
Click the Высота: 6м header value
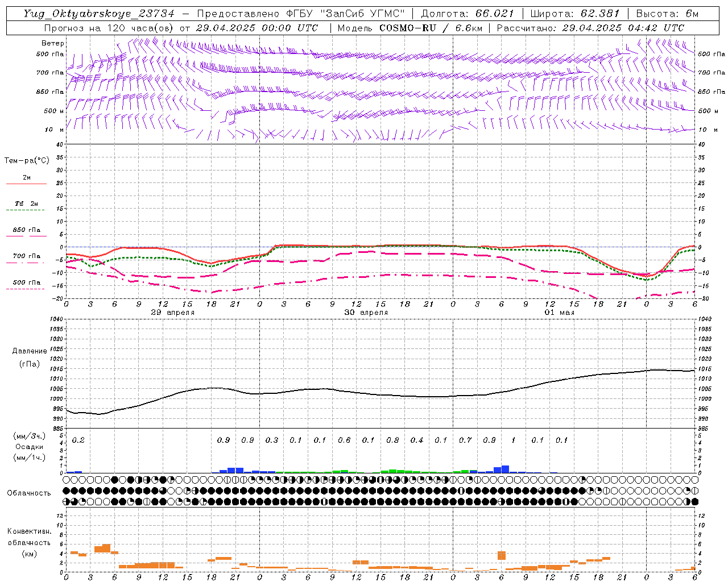click(x=667, y=14)
